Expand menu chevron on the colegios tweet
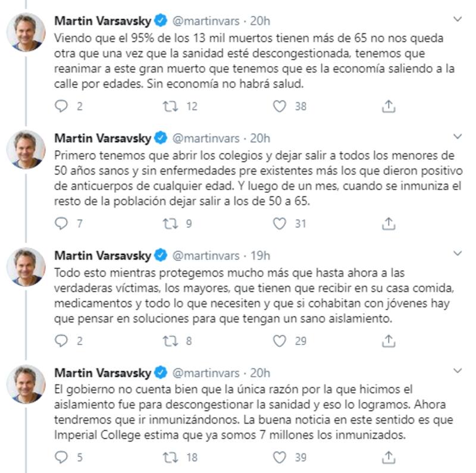 click(457, 138)
